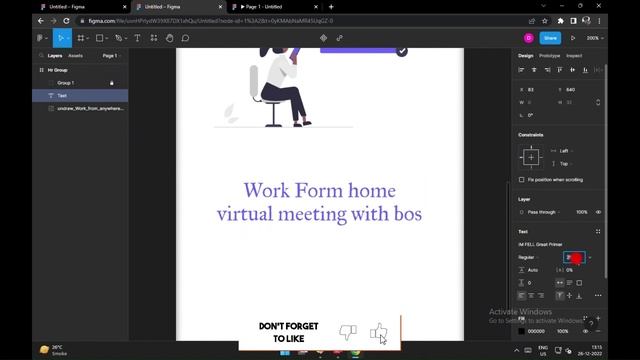
Task: Select the Hand tool
Action: pyautogui.click(x=169, y=38)
